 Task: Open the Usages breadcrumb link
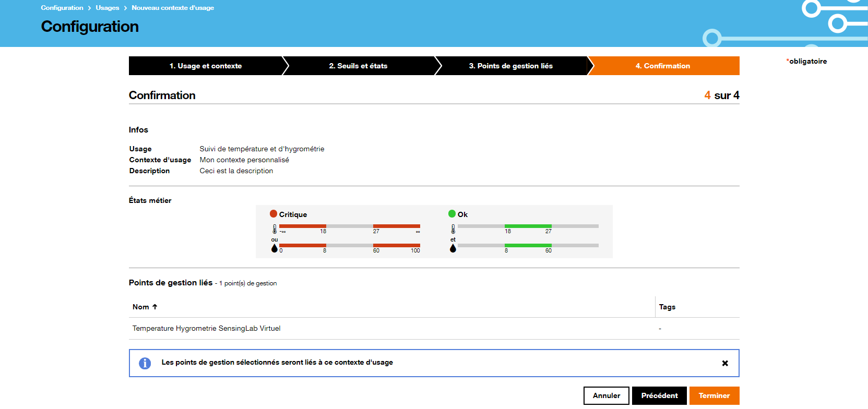[x=108, y=8]
